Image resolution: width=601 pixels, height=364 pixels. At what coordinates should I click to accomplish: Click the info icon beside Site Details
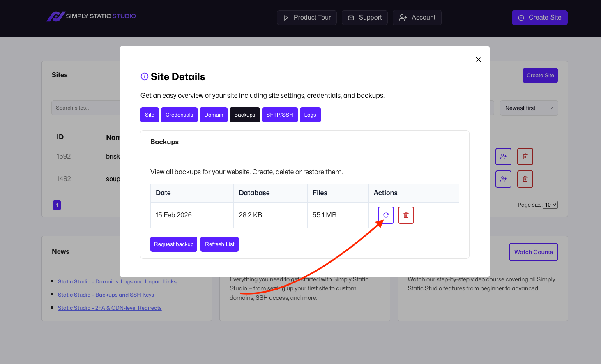[145, 76]
